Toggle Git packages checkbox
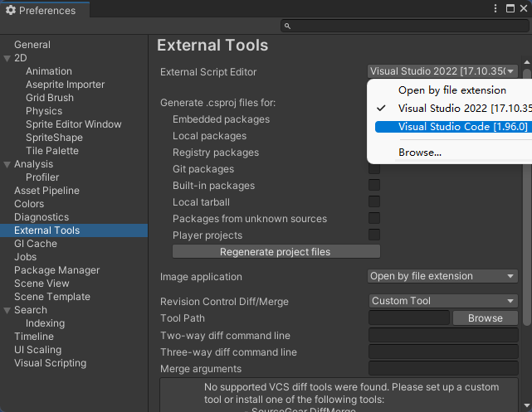 coord(374,168)
